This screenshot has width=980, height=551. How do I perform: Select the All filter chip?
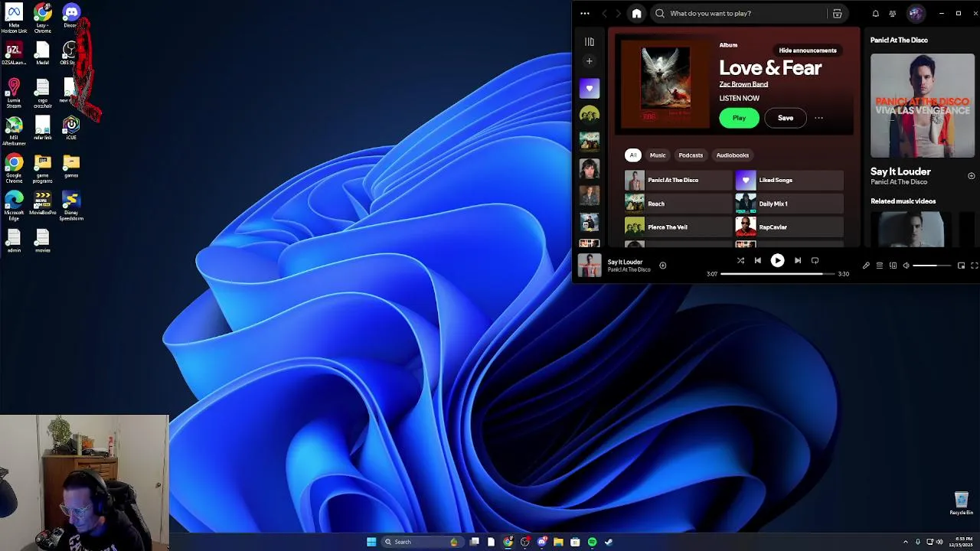(x=632, y=155)
